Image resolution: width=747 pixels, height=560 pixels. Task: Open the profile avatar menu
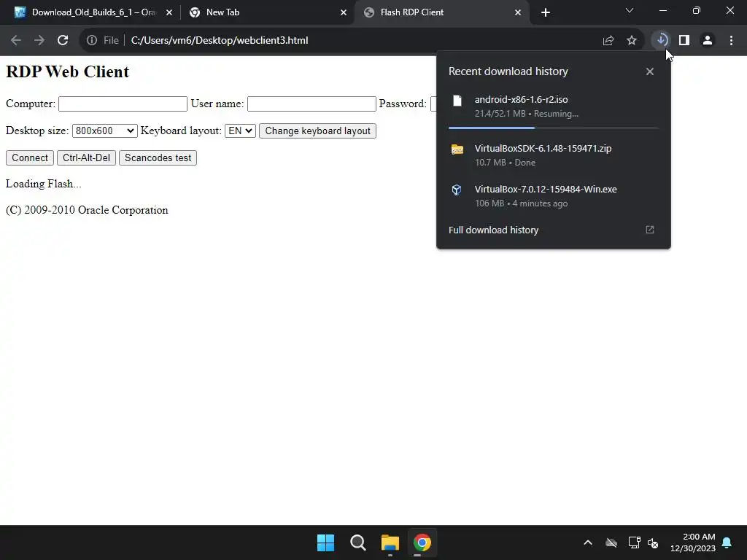[708, 41]
